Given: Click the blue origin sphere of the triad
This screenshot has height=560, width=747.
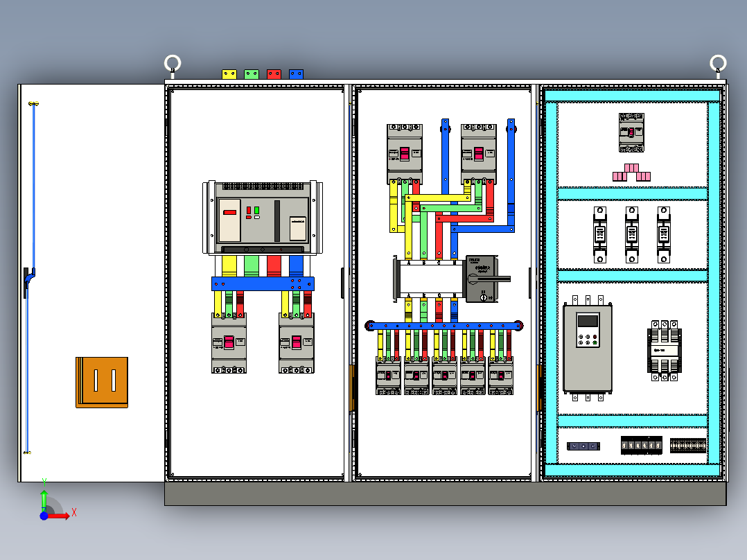Looking at the screenshot, I should [x=44, y=516].
